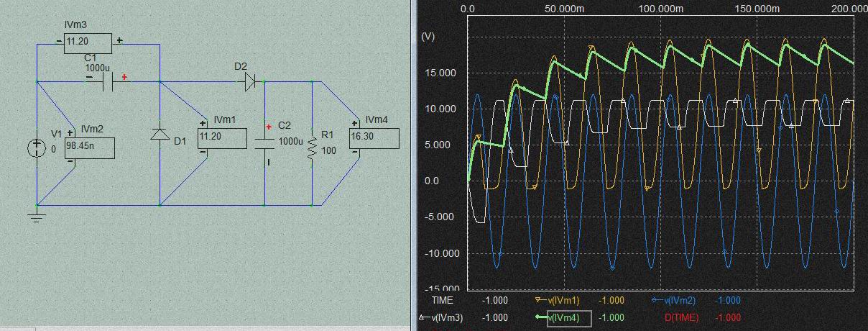The width and height of the screenshot is (868, 331).
Task: Click the 100.000m time axis label
Action: (660, 9)
